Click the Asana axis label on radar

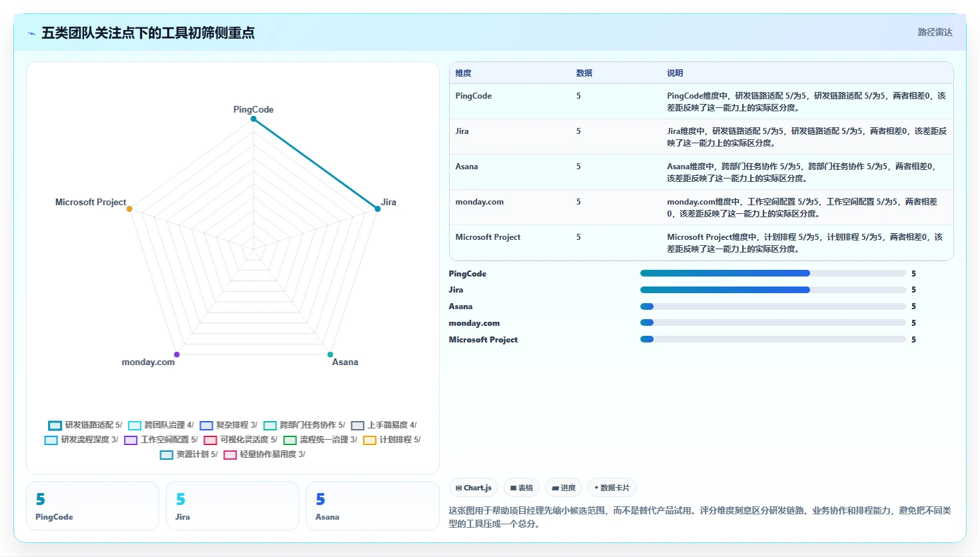pyautogui.click(x=345, y=362)
